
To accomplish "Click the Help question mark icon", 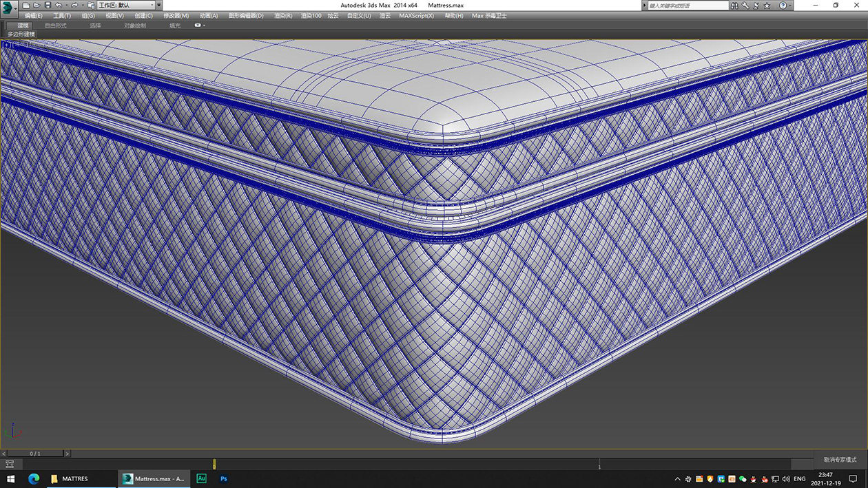I will point(783,6).
